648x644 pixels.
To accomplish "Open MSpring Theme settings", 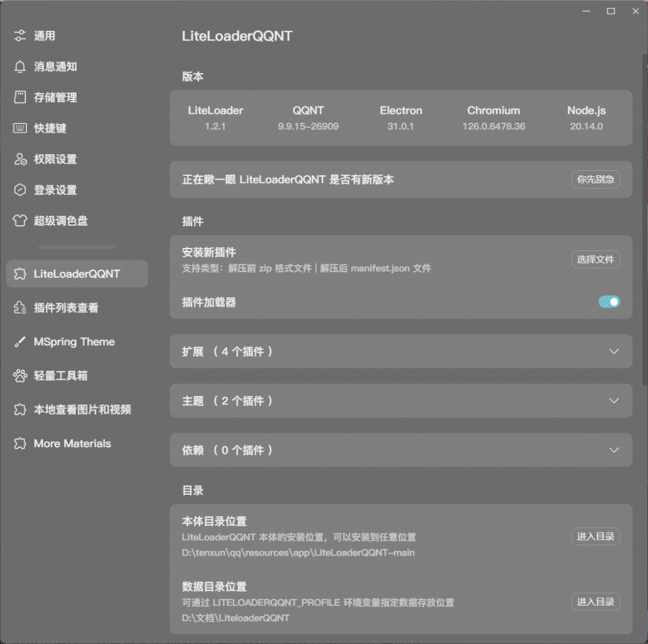I will click(x=77, y=342).
